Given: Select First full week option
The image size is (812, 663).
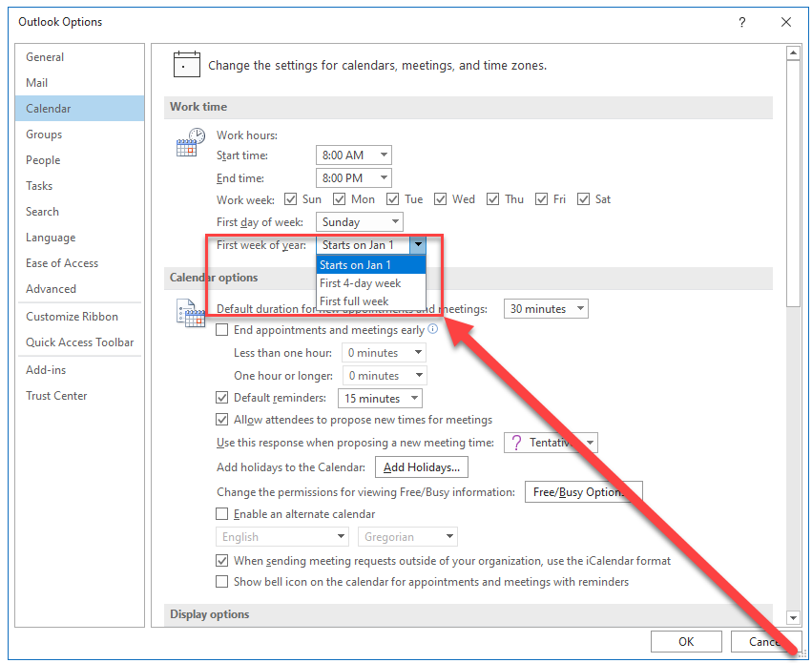Looking at the screenshot, I should click(371, 301).
